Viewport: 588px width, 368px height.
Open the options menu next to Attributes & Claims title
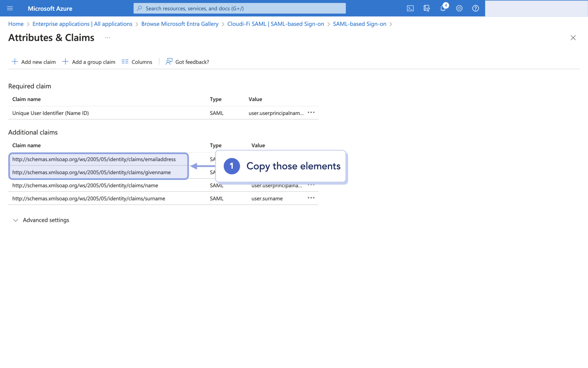(107, 37)
